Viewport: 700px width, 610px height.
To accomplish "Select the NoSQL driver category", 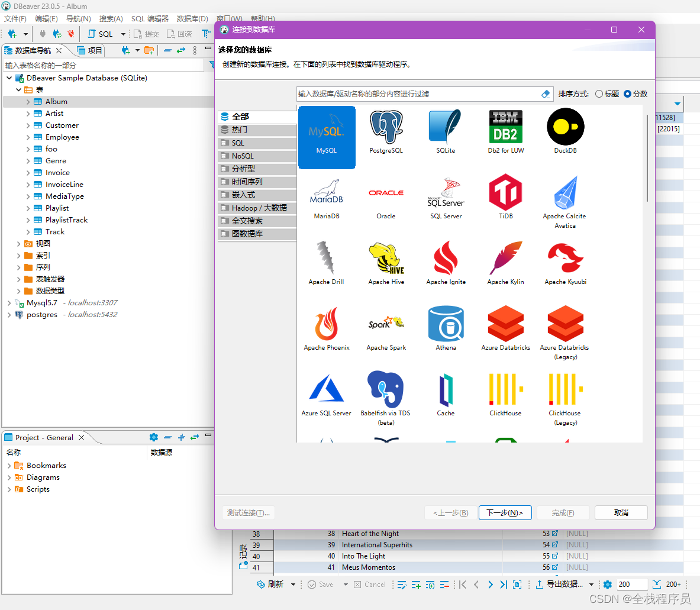I will pos(257,156).
